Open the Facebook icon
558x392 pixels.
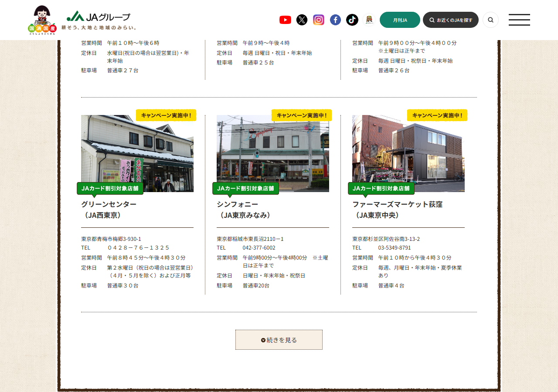tap(335, 20)
